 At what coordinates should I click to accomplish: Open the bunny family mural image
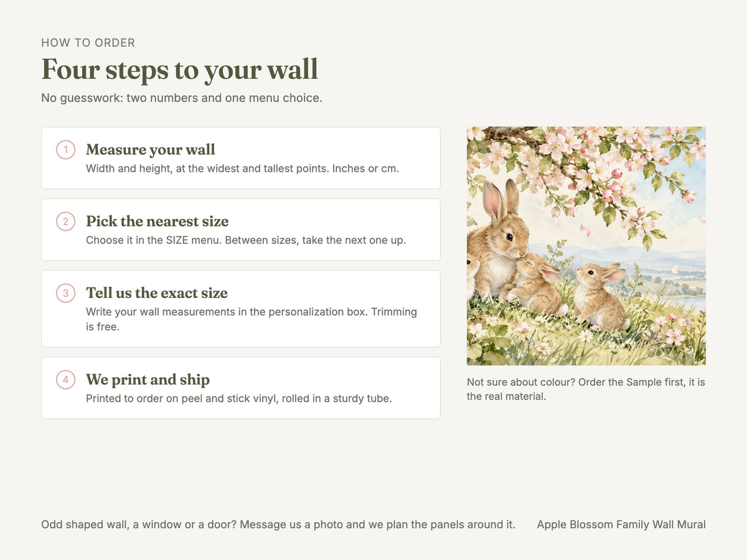point(586,246)
